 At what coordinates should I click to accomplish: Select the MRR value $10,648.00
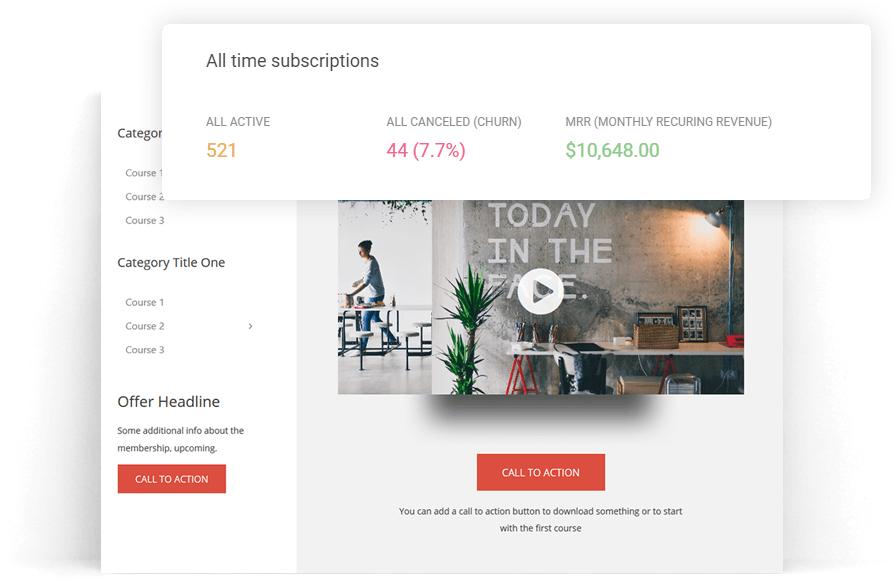[x=611, y=150]
